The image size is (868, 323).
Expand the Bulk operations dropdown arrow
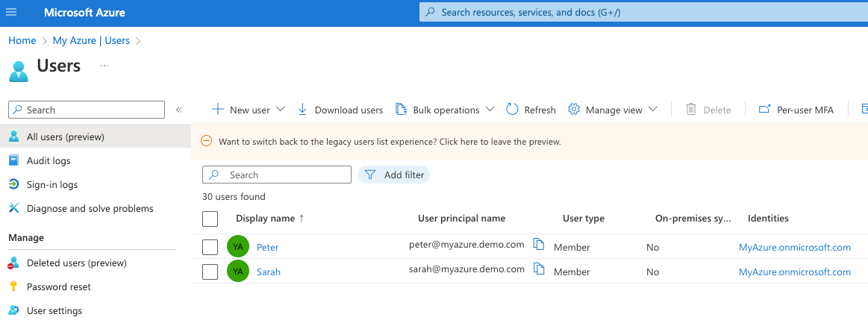click(490, 110)
